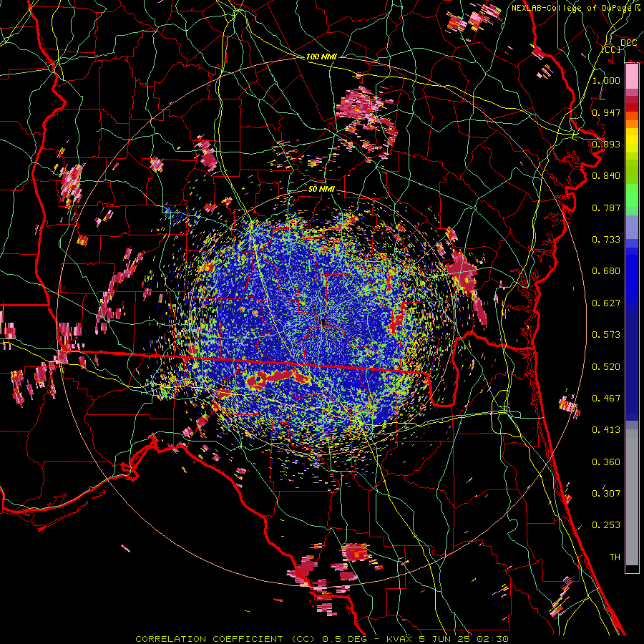Click the 0.573 scale value
Screen dimensions: 644x644
point(606,335)
